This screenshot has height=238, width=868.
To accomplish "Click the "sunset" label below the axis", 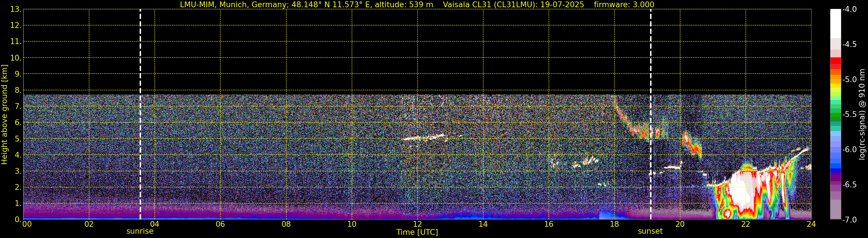I will (x=650, y=231).
